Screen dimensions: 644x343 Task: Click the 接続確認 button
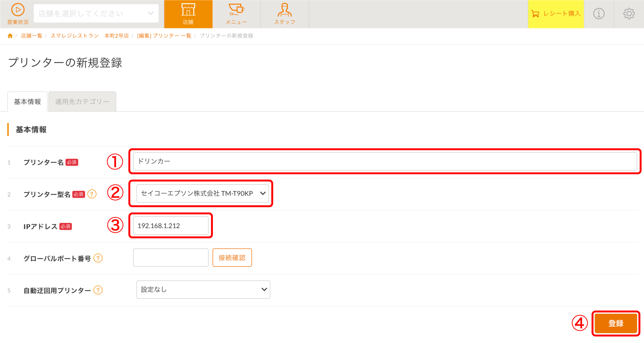point(232,258)
